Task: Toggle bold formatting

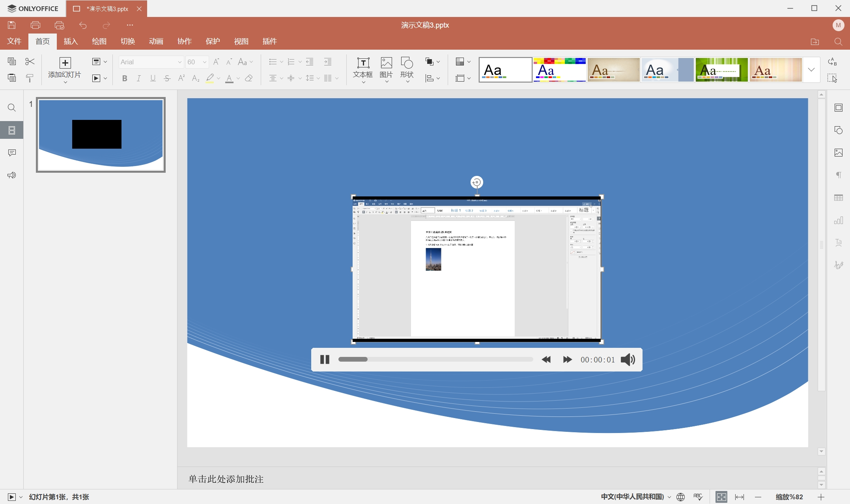Action: point(125,78)
